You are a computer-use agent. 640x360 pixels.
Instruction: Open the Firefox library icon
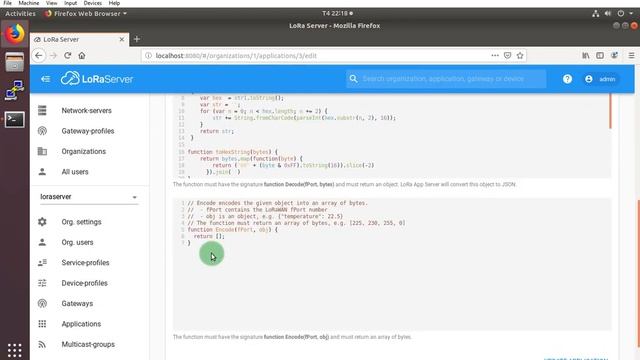tap(586, 56)
